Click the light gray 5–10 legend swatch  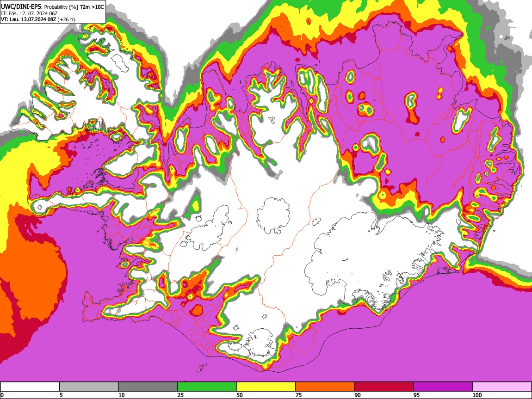point(89,387)
